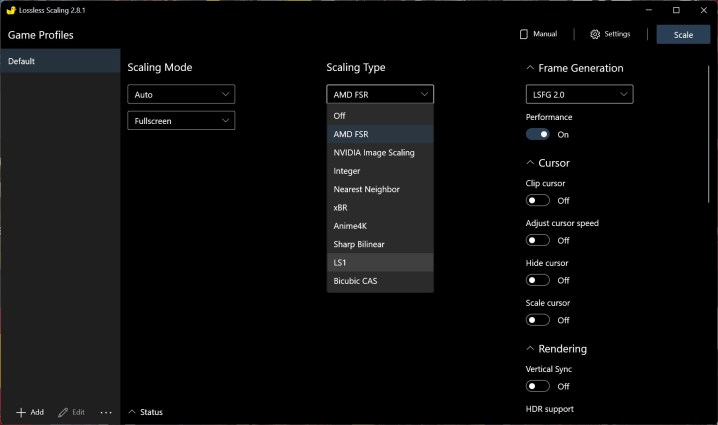Open the Fullscreen dropdown
The width and height of the screenshot is (718, 425).
pos(181,120)
